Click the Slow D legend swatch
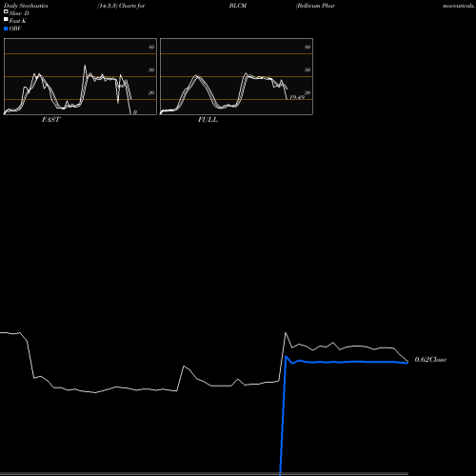 [6, 12]
